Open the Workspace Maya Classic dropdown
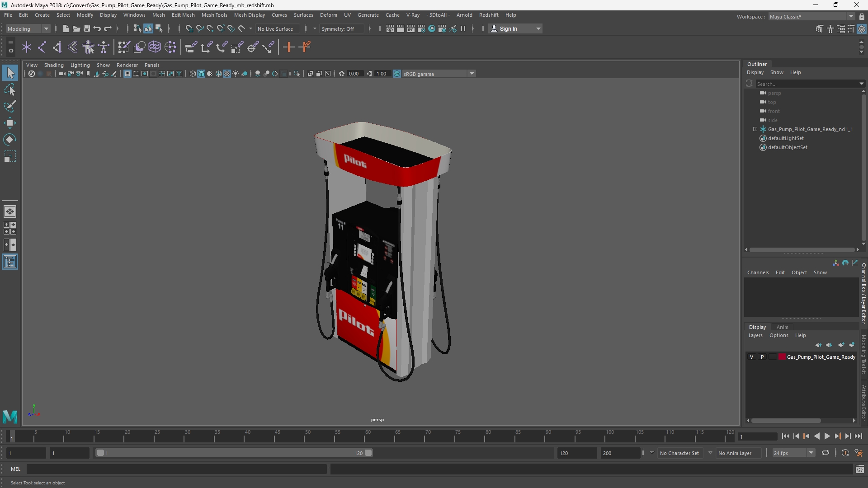The width and height of the screenshot is (868, 488). pos(811,16)
